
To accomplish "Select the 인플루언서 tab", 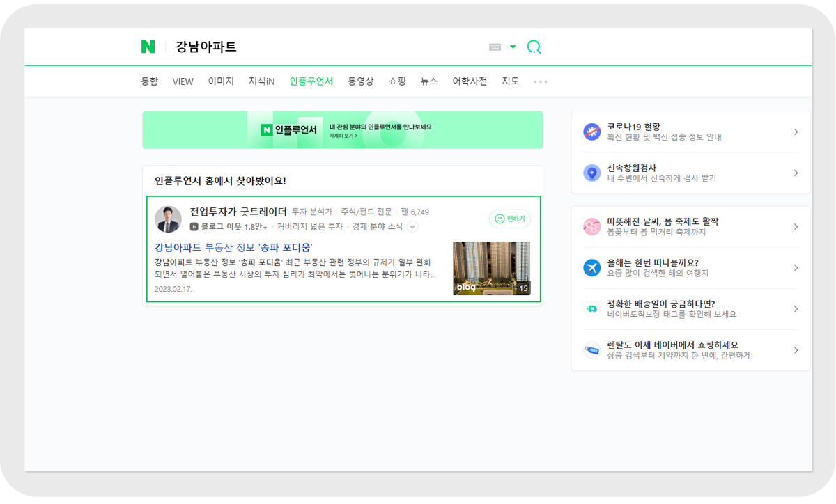I will (311, 81).
